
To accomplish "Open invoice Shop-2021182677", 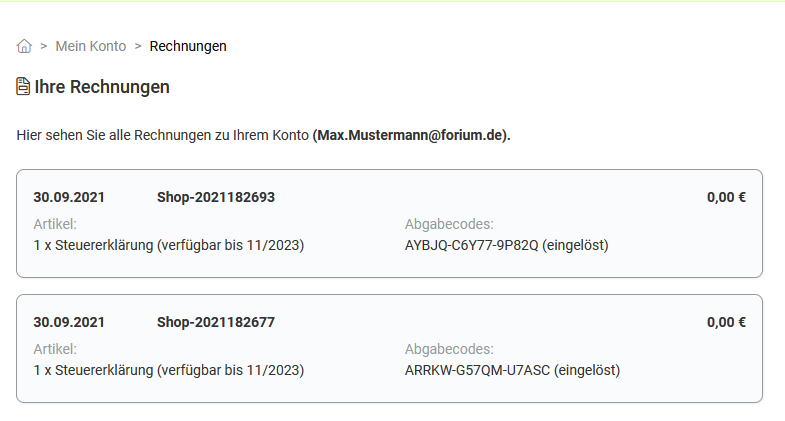I will coord(216,322).
